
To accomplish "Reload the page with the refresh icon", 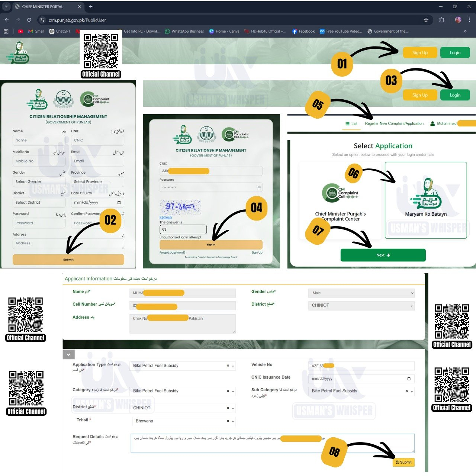I will pyautogui.click(x=29, y=20).
